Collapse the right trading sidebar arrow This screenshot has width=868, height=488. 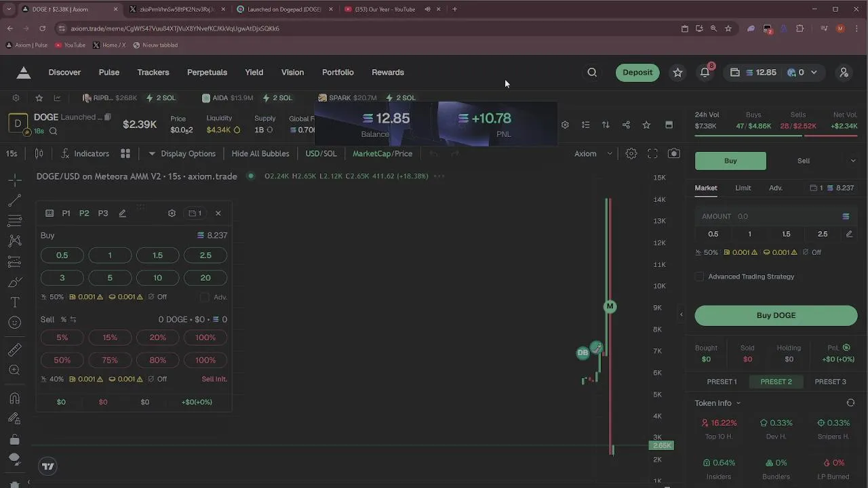[x=682, y=314]
